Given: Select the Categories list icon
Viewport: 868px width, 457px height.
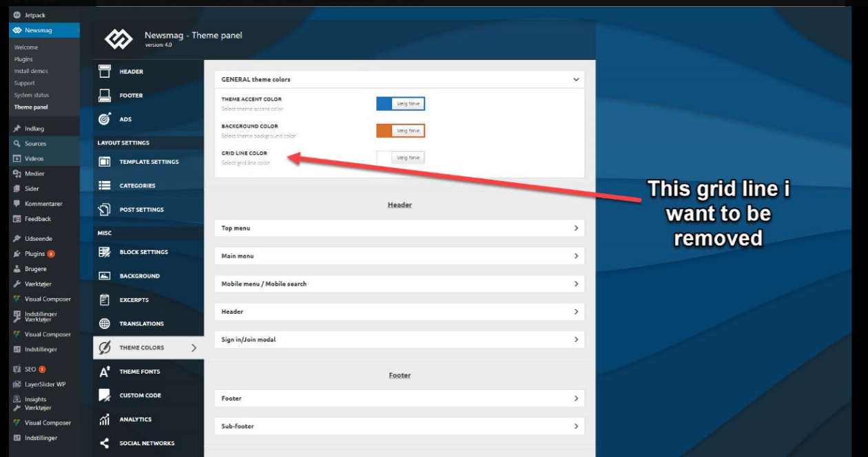Looking at the screenshot, I should [x=105, y=185].
